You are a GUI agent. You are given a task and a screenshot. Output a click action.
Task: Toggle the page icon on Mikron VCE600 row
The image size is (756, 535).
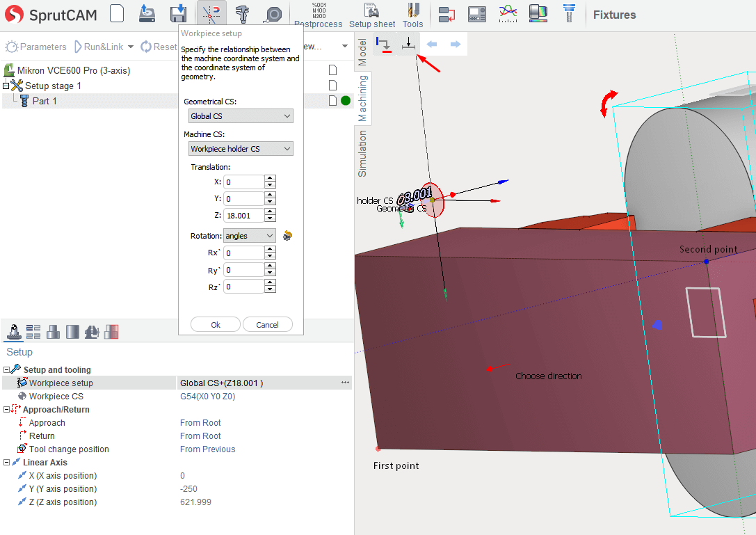click(332, 70)
